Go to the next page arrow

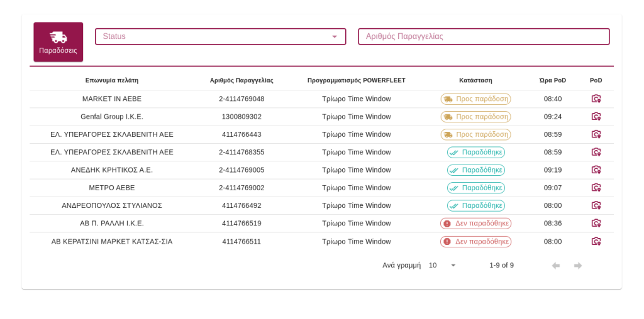[x=577, y=266]
